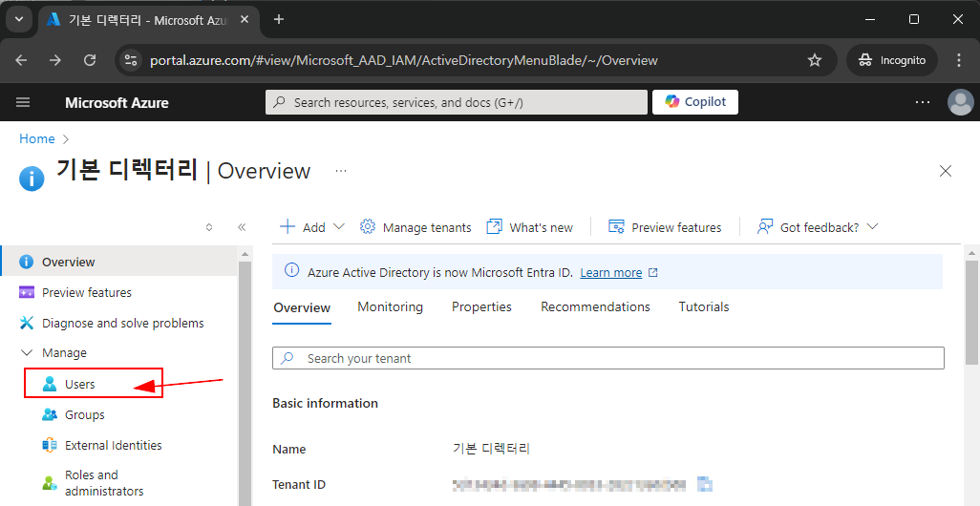Open the top bar ellipsis overflow menu
Viewport: 980px width, 506px height.
coord(923,102)
